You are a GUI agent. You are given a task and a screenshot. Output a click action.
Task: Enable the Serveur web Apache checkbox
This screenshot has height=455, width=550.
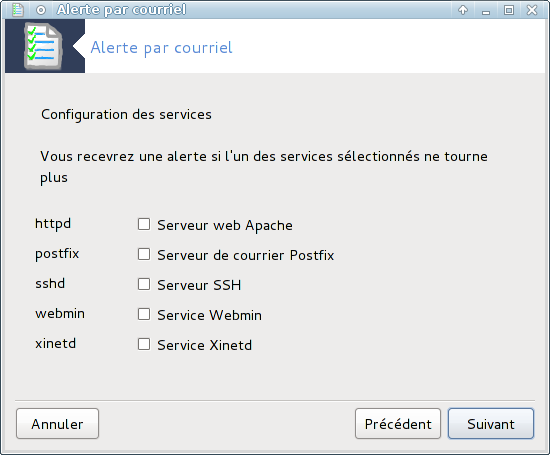(144, 224)
